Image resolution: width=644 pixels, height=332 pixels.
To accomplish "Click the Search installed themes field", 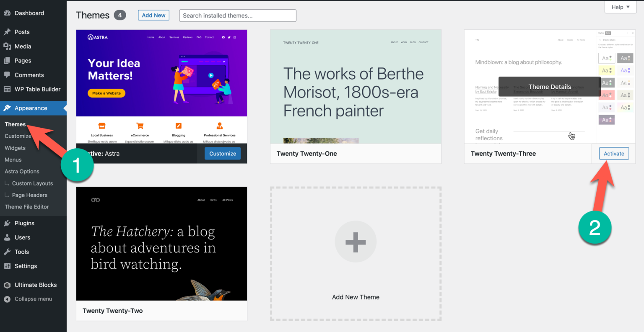I will (237, 15).
